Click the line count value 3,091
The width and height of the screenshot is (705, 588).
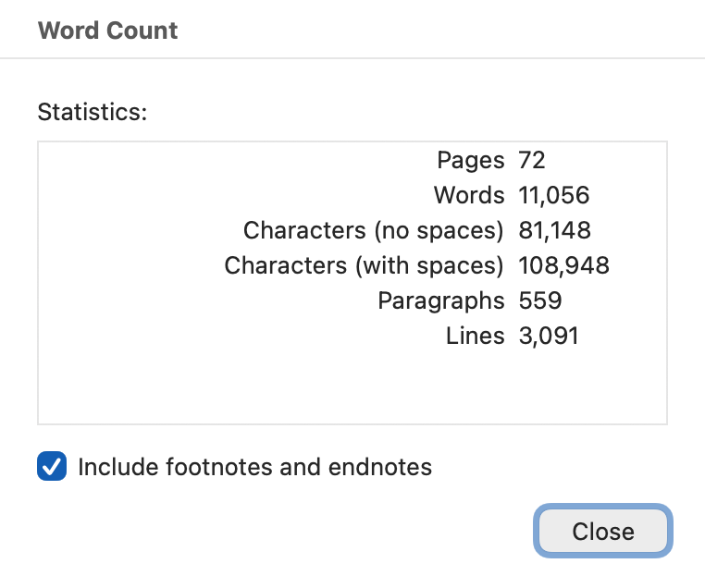(549, 336)
